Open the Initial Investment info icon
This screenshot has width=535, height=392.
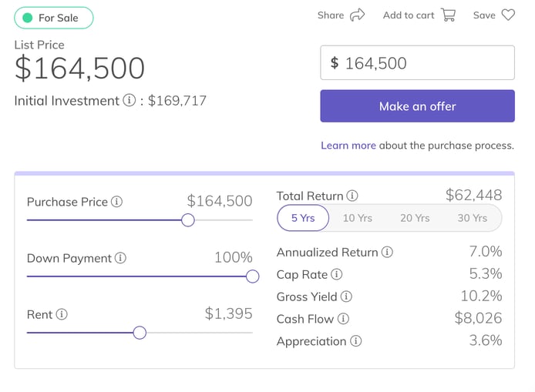coord(130,100)
